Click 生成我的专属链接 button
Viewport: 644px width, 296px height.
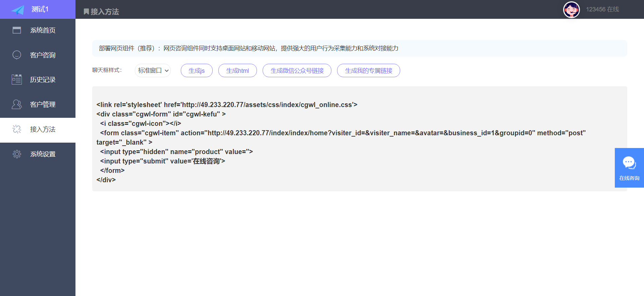point(368,70)
